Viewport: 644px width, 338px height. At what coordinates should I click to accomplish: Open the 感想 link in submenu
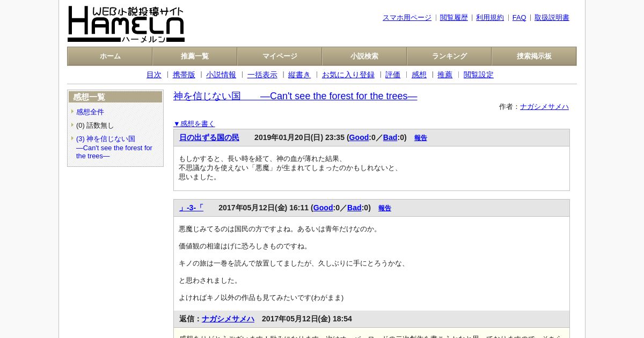(419, 75)
